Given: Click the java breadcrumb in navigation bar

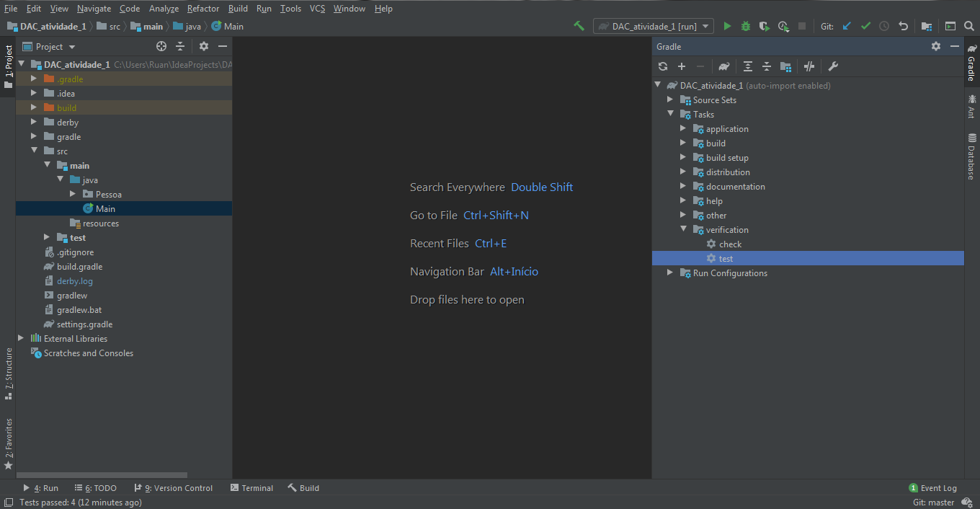Looking at the screenshot, I should 187,27.
